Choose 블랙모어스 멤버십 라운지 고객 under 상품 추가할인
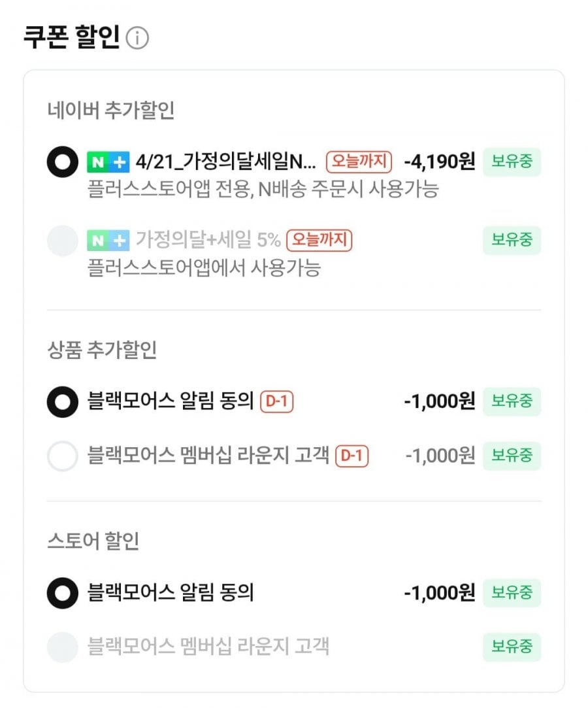The height and width of the screenshot is (708, 588). pyautogui.click(x=63, y=456)
